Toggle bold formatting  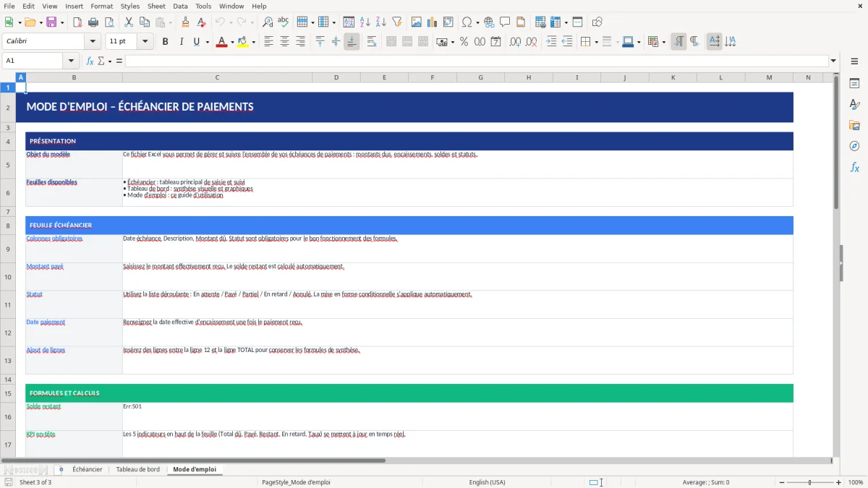click(x=165, y=41)
